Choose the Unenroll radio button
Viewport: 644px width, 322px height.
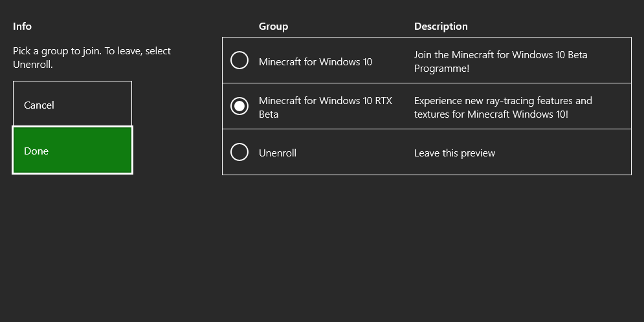point(239,152)
